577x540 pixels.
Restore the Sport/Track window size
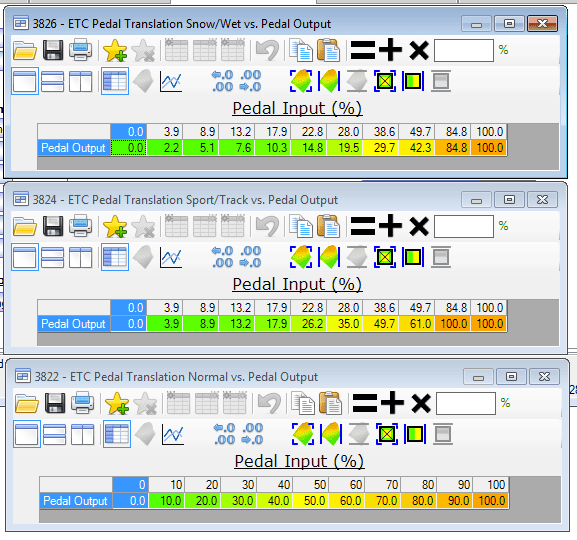(x=509, y=200)
